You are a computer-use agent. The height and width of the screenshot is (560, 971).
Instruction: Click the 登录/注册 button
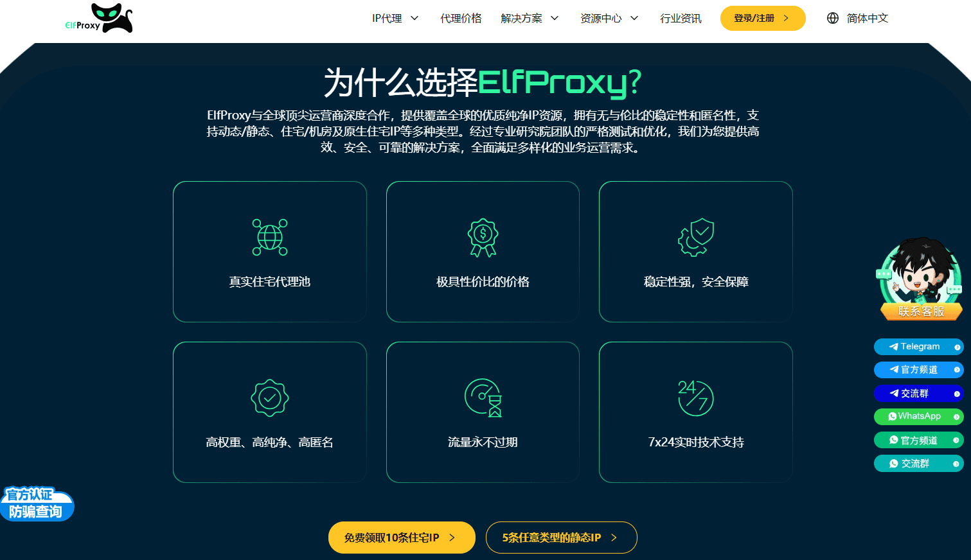pos(763,18)
